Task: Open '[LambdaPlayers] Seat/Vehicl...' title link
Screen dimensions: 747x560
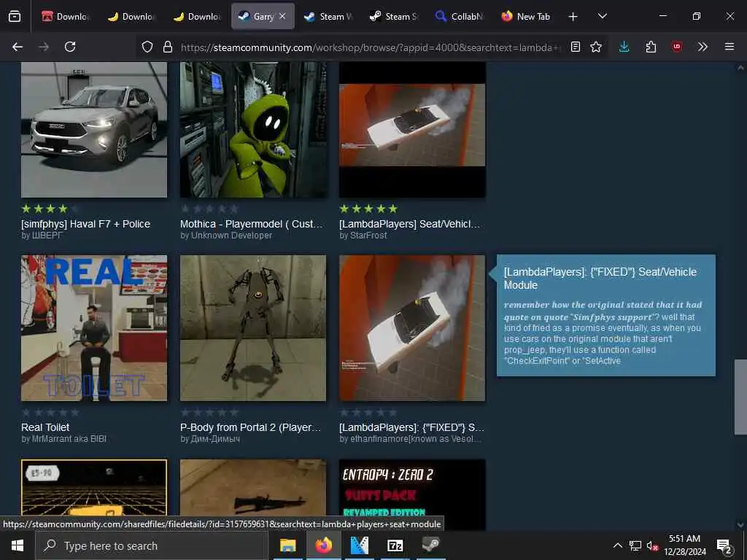Action: click(x=410, y=224)
